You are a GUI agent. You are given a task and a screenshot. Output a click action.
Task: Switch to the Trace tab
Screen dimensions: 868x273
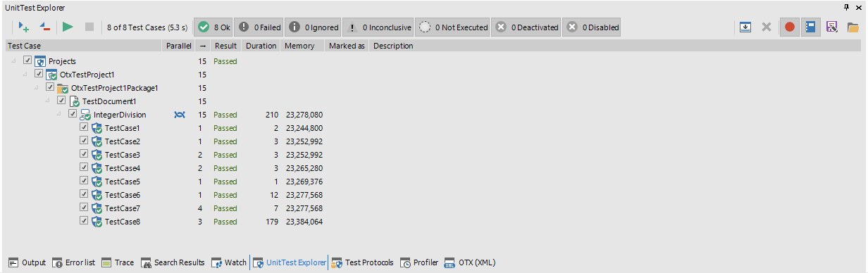click(x=117, y=262)
